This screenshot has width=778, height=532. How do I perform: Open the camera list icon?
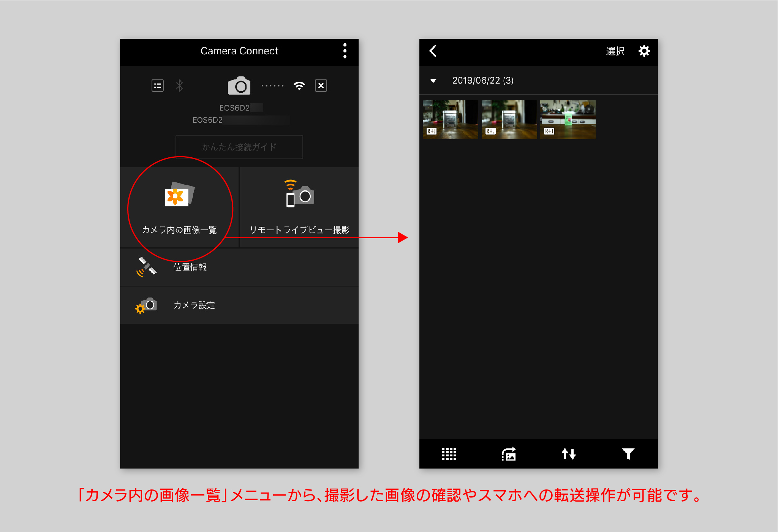tap(158, 86)
